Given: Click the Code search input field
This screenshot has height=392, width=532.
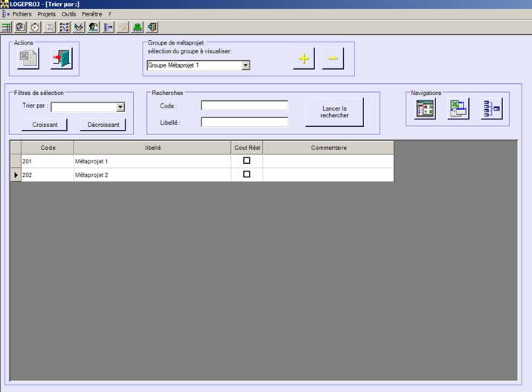Looking at the screenshot, I should point(244,105).
